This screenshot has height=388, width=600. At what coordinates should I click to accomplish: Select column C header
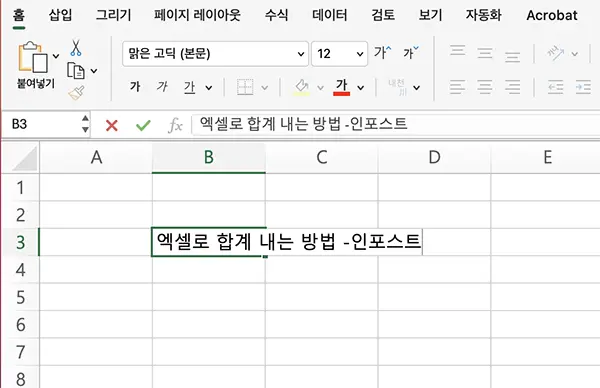[321, 157]
